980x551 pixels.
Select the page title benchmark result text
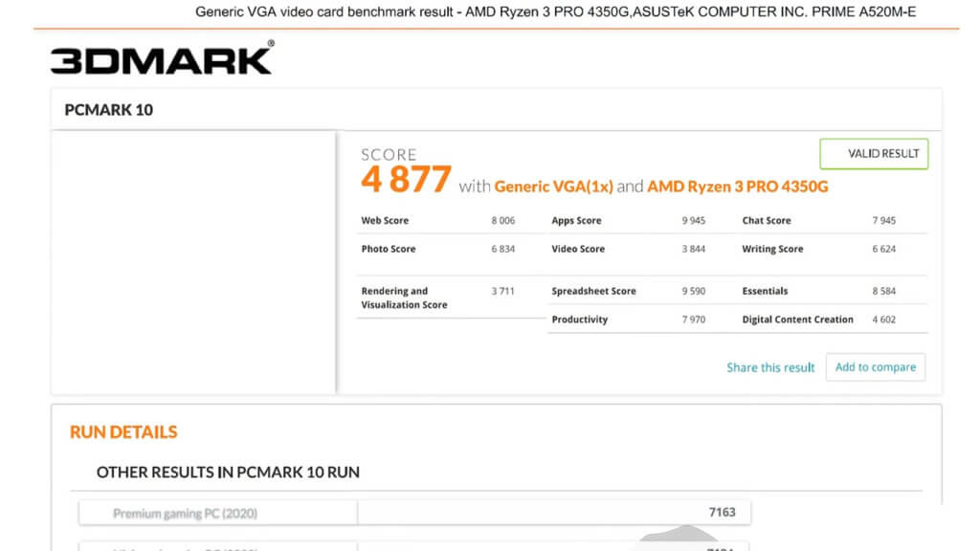click(556, 11)
